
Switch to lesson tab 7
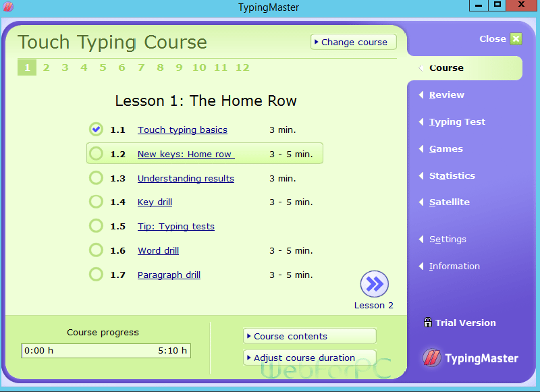point(141,67)
